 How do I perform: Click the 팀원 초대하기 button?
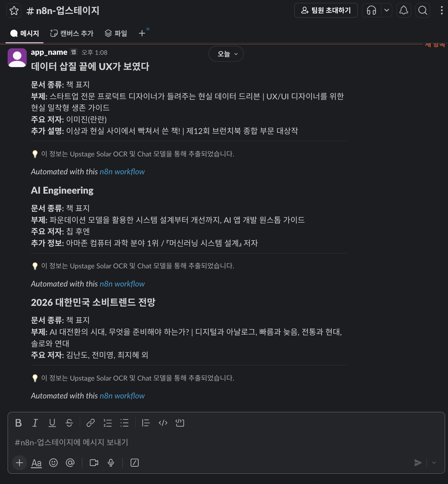click(326, 11)
